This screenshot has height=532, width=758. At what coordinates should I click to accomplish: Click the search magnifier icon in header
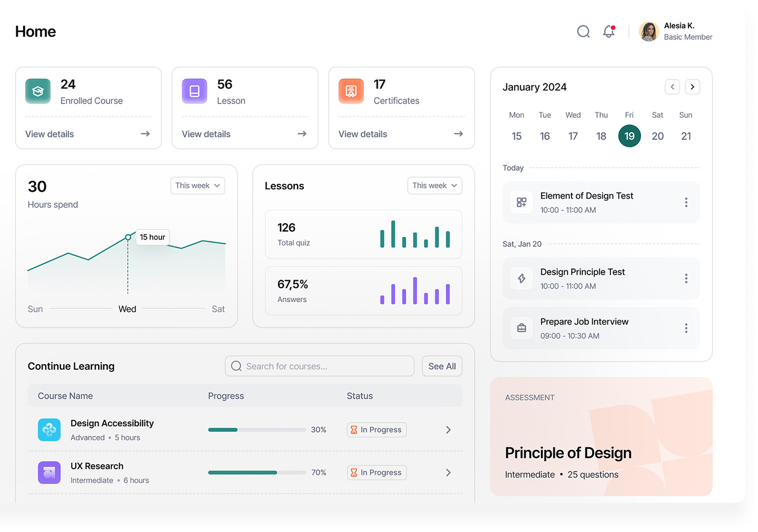583,32
